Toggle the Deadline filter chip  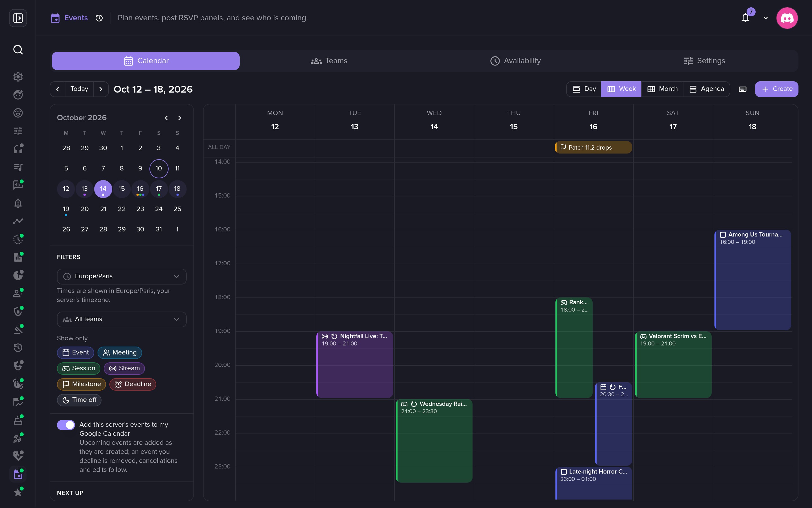point(133,384)
